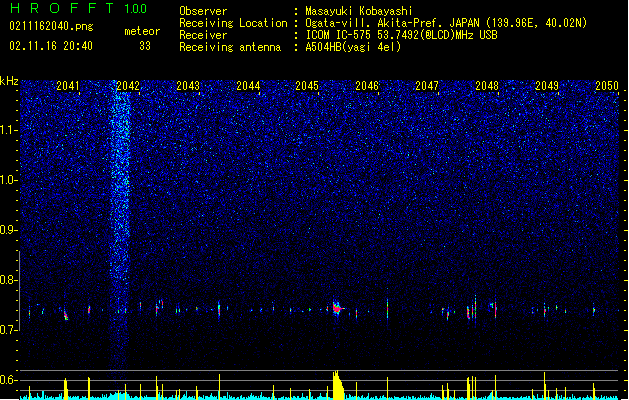Click the Observer label

tap(203, 11)
